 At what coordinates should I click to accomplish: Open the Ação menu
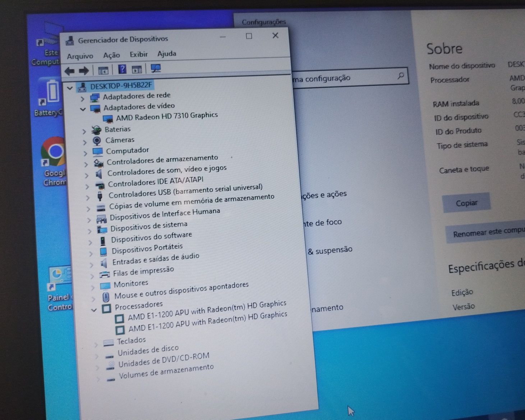point(111,55)
